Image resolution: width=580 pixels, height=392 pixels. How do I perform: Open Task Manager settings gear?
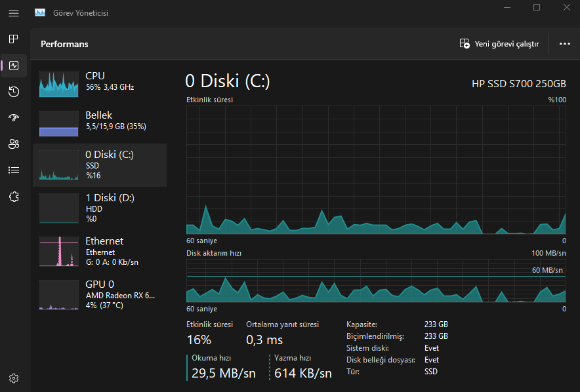(14, 378)
